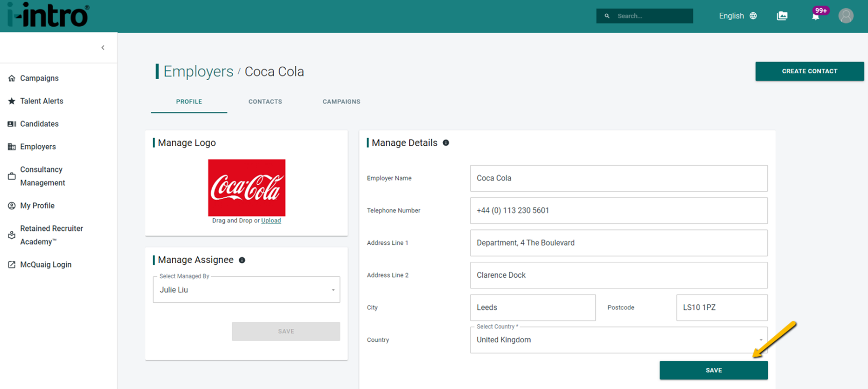
Task: Click the Employers breadcrumb link
Action: click(x=198, y=71)
